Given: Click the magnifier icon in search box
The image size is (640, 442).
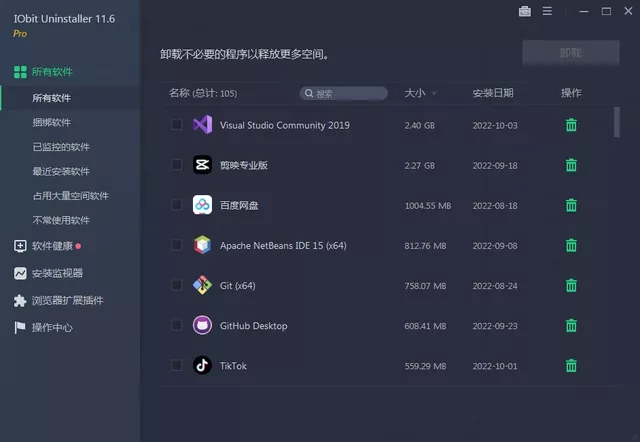Looking at the screenshot, I should 309,93.
